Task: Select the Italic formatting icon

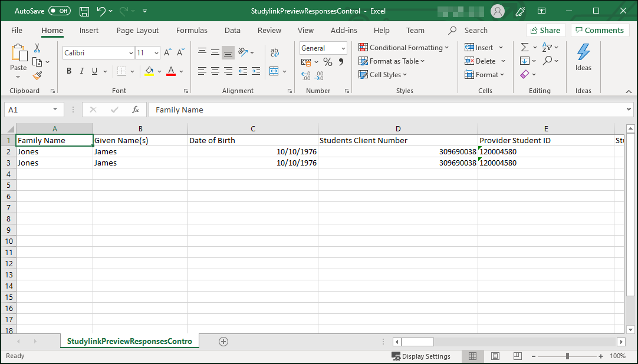Action: pyautogui.click(x=81, y=71)
